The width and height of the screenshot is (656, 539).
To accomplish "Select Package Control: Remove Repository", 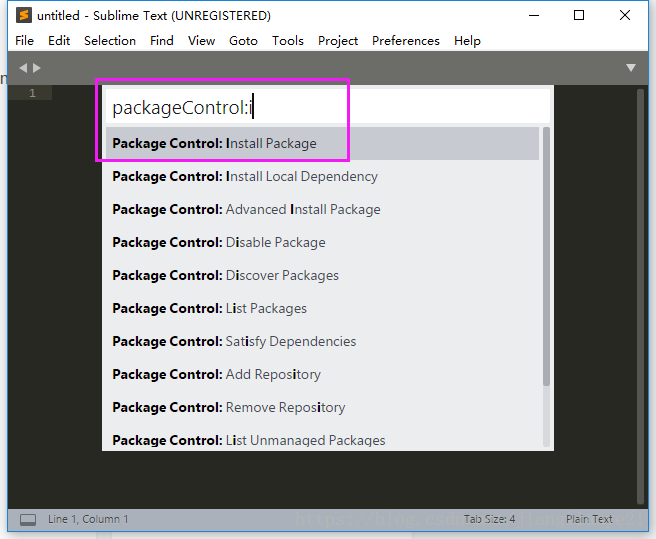I will tap(322, 407).
